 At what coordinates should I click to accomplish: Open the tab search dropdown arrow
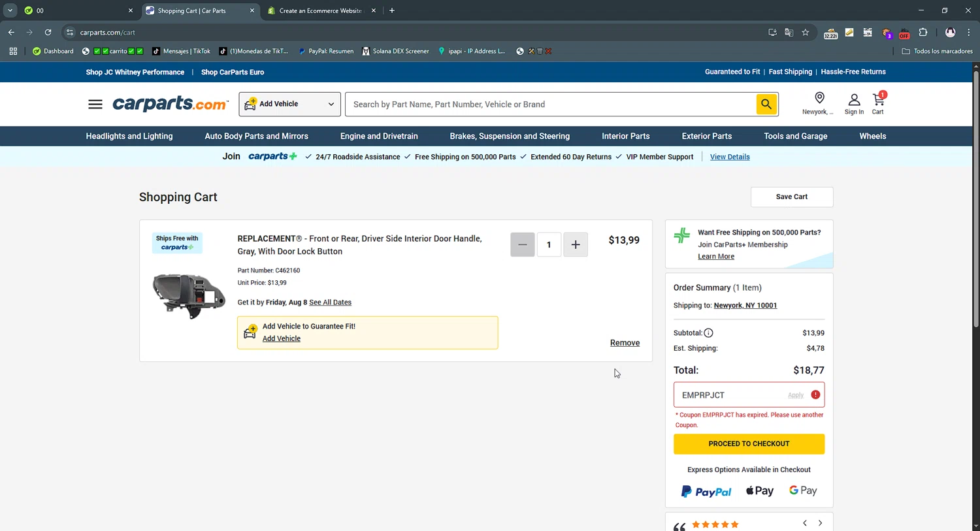(10, 10)
